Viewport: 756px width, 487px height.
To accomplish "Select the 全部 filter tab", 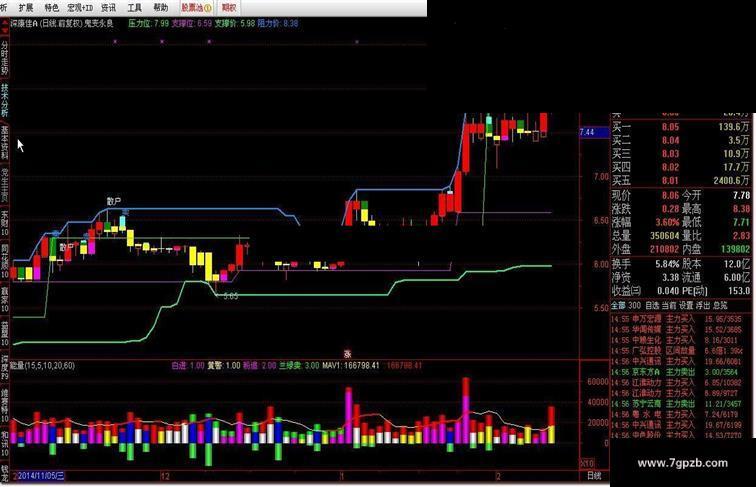I will (x=619, y=306).
